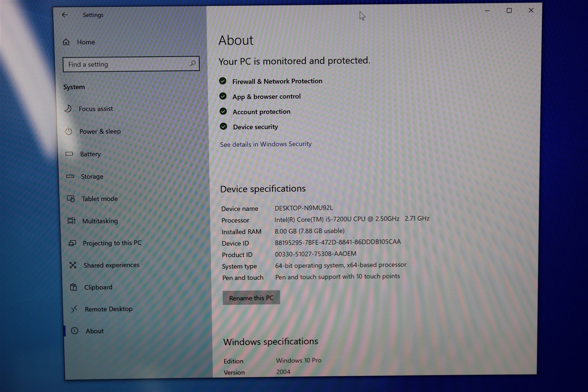Click the Device name label
This screenshot has height=392, width=588.
[240, 209]
